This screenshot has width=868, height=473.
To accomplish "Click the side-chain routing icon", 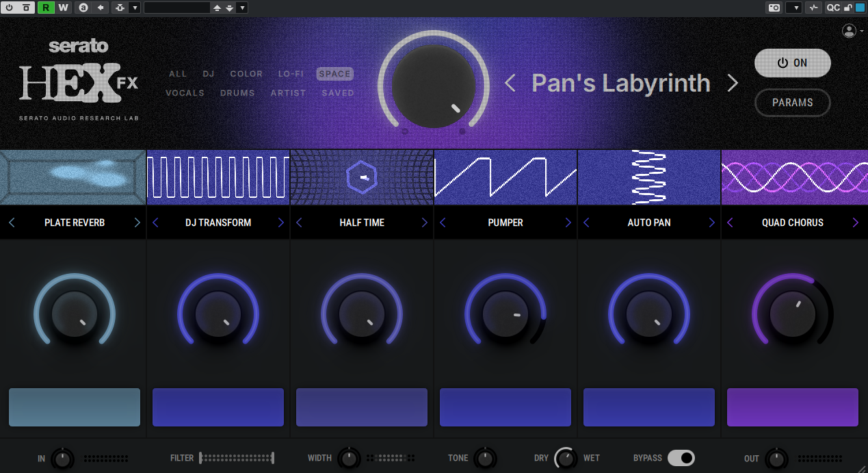I will click(x=120, y=8).
